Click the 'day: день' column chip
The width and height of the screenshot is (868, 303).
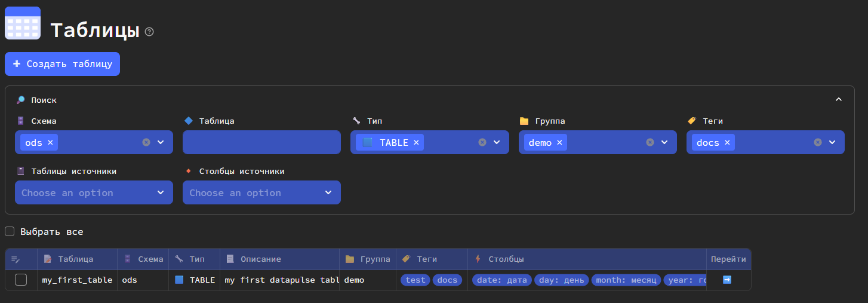(562, 280)
